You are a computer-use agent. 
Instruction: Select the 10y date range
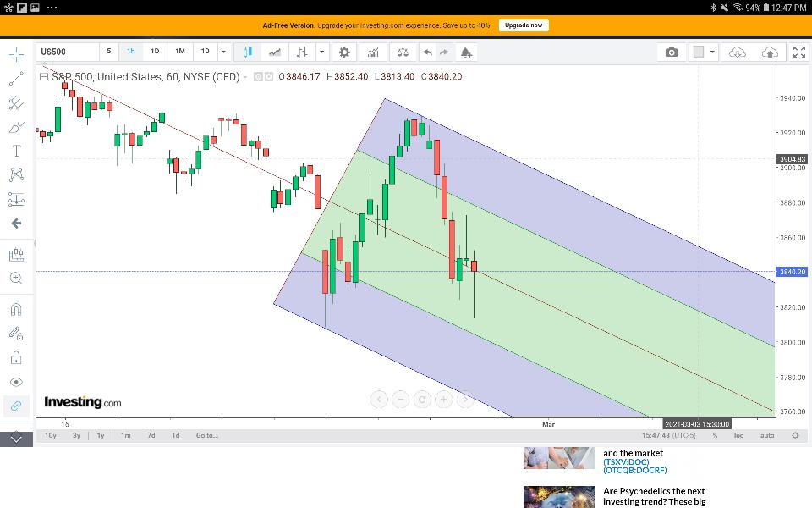click(x=50, y=435)
